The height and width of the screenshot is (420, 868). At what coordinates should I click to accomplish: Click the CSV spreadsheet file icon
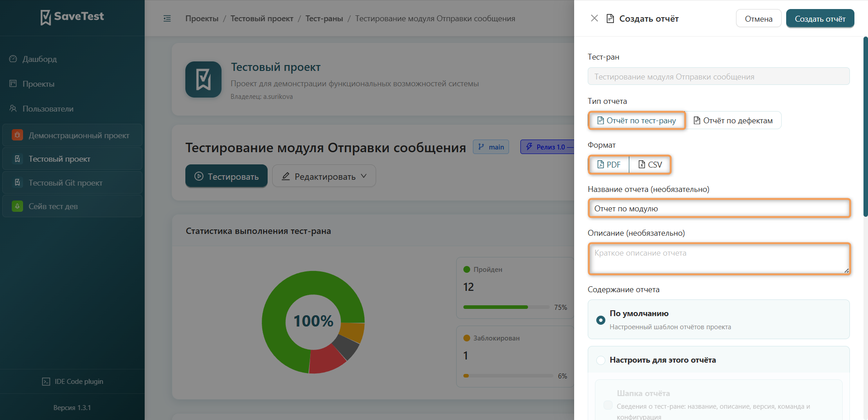[642, 164]
